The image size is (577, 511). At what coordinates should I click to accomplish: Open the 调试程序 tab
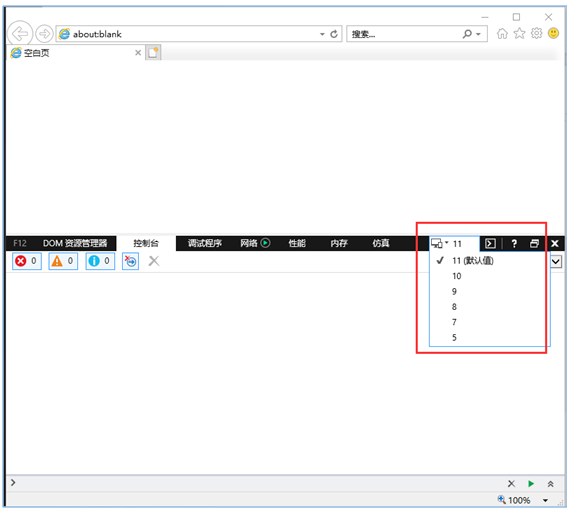point(205,244)
